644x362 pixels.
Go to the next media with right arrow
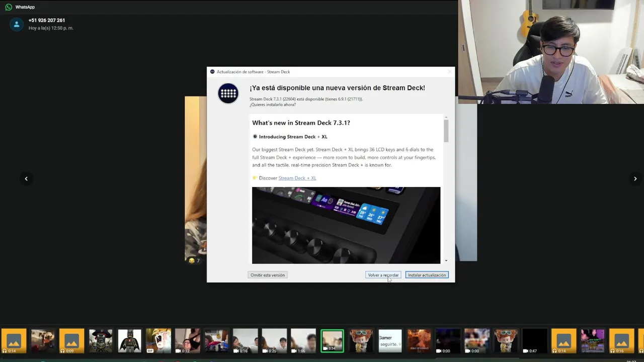[x=635, y=178]
